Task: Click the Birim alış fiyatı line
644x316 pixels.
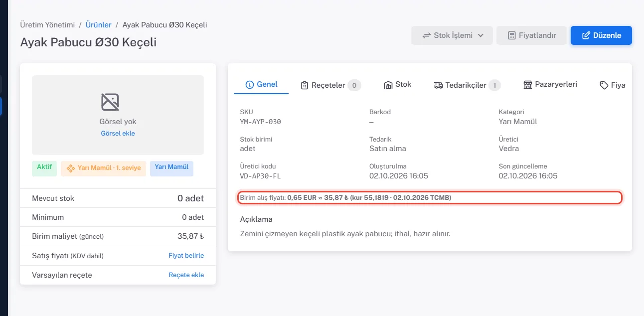Action: (430, 198)
